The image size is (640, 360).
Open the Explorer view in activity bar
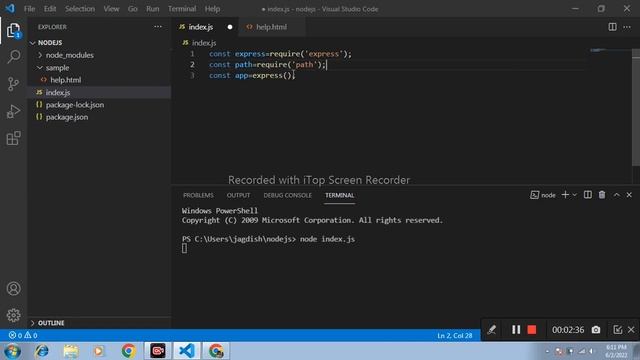(13, 30)
